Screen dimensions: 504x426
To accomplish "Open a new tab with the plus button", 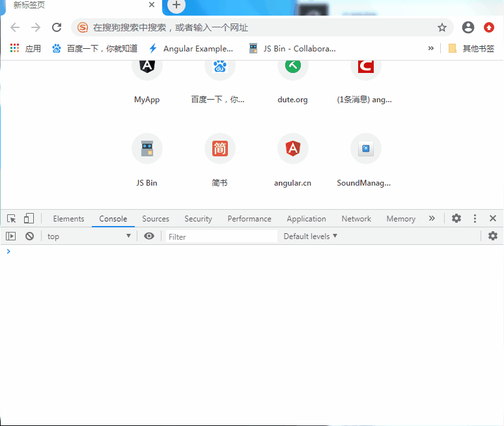I will point(176,5).
